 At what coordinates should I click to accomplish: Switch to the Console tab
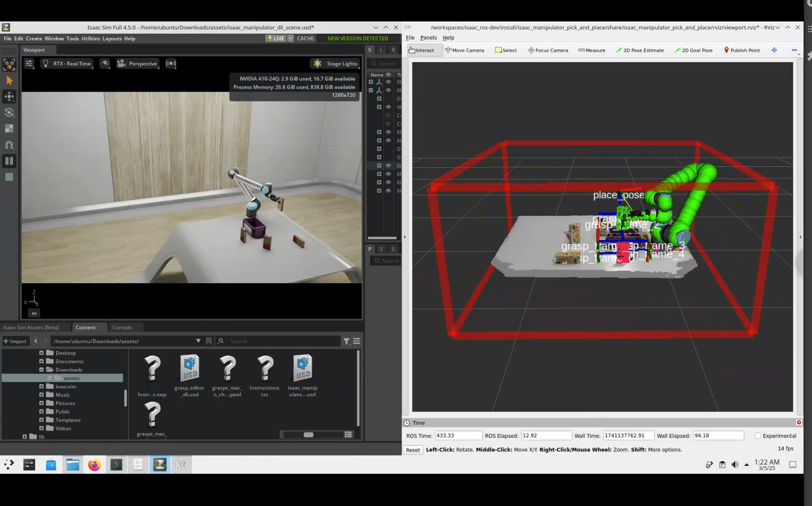[122, 328]
